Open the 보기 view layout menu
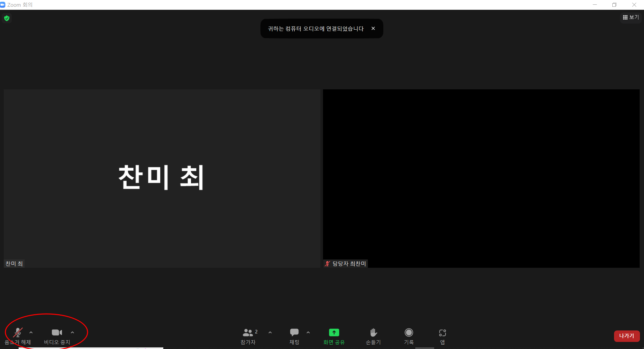 (631, 17)
